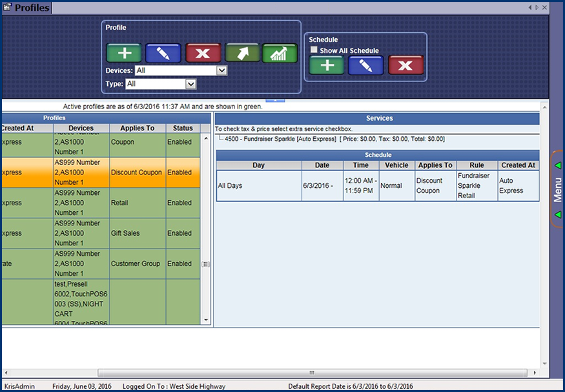Click the blue edit profile pencil button
565x392 pixels.
point(163,54)
